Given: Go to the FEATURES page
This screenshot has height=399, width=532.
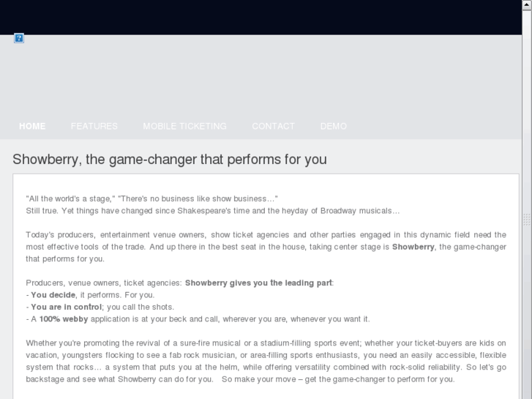Looking at the screenshot, I should (x=94, y=127).
